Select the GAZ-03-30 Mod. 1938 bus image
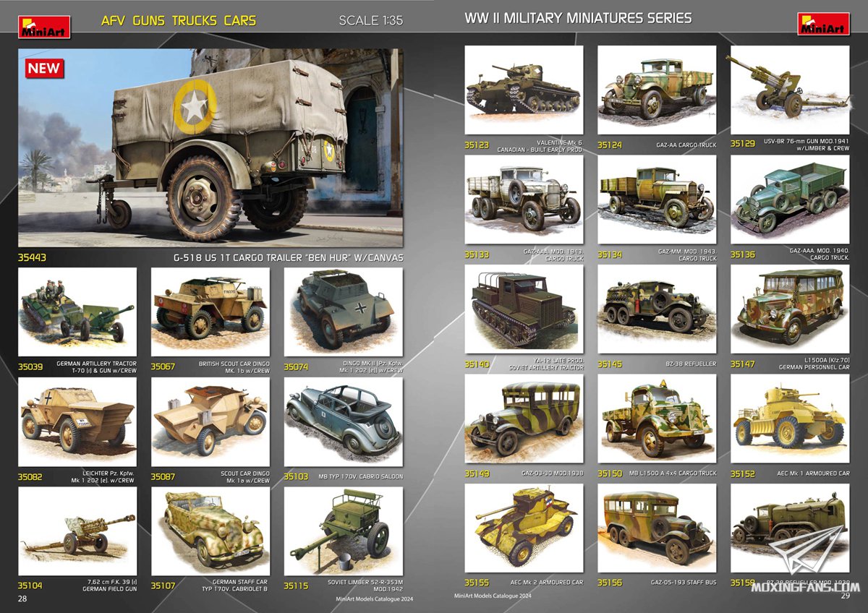Viewport: 868px width, 613px height. tap(524, 419)
